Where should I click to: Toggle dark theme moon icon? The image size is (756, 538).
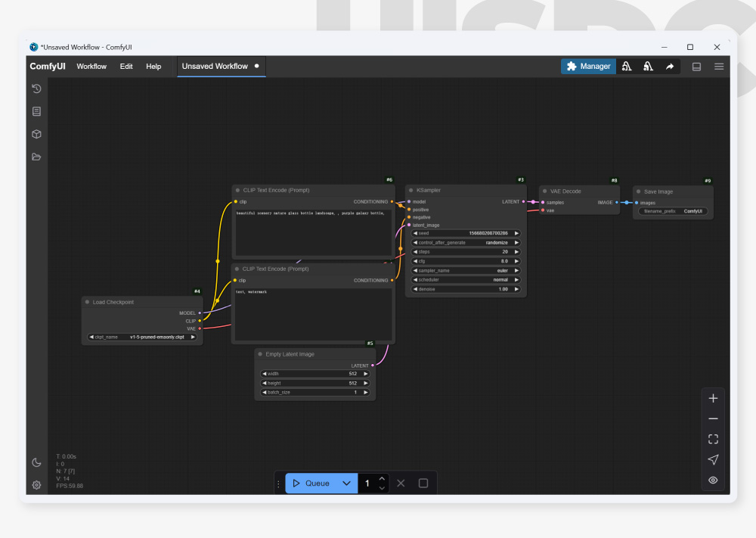36,462
